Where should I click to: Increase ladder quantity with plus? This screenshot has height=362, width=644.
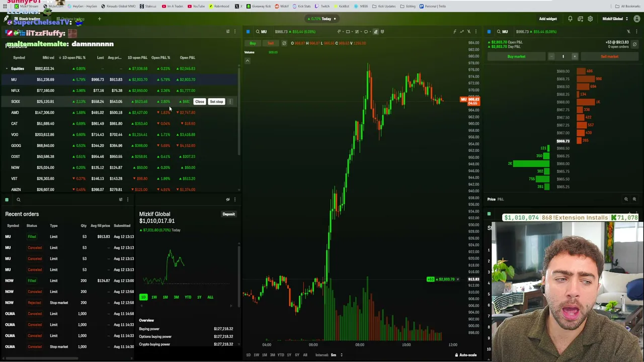(575, 56)
